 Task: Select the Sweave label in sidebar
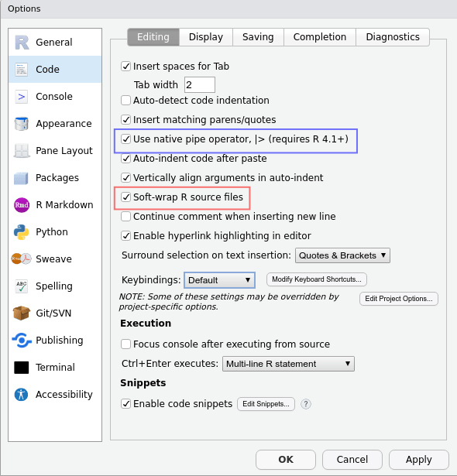tap(53, 259)
